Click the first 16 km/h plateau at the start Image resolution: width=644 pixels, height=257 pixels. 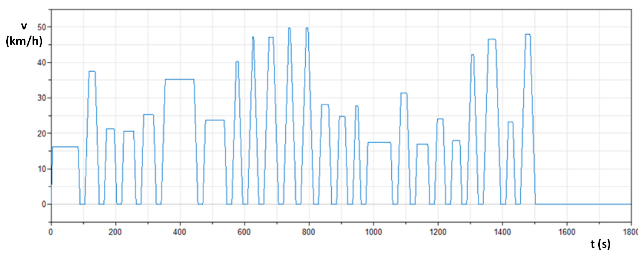tap(65, 147)
